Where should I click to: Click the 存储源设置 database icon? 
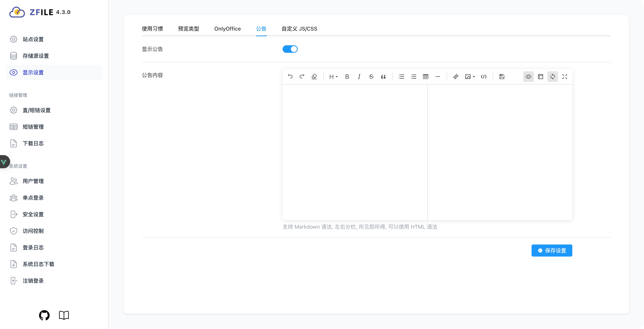(14, 56)
